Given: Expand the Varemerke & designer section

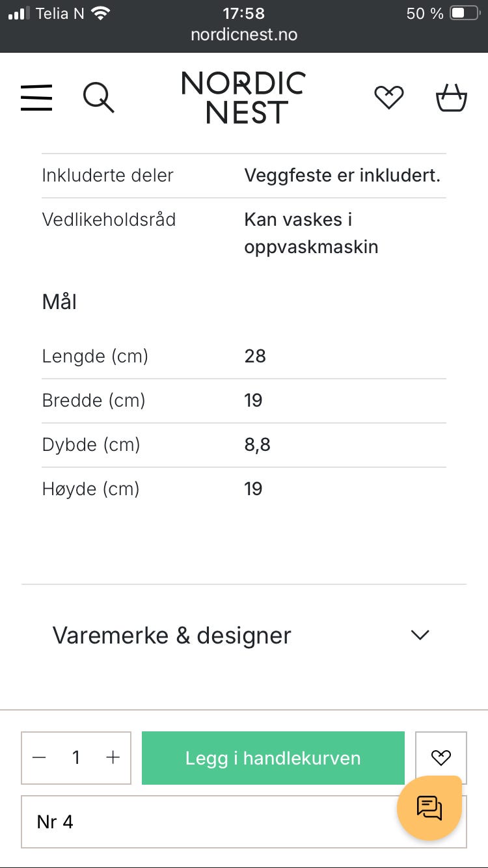Looking at the screenshot, I should tap(172, 635).
